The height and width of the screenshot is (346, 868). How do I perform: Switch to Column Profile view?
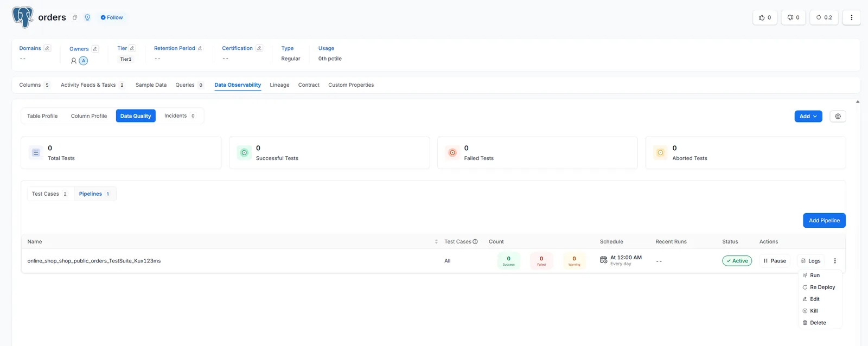[89, 116]
